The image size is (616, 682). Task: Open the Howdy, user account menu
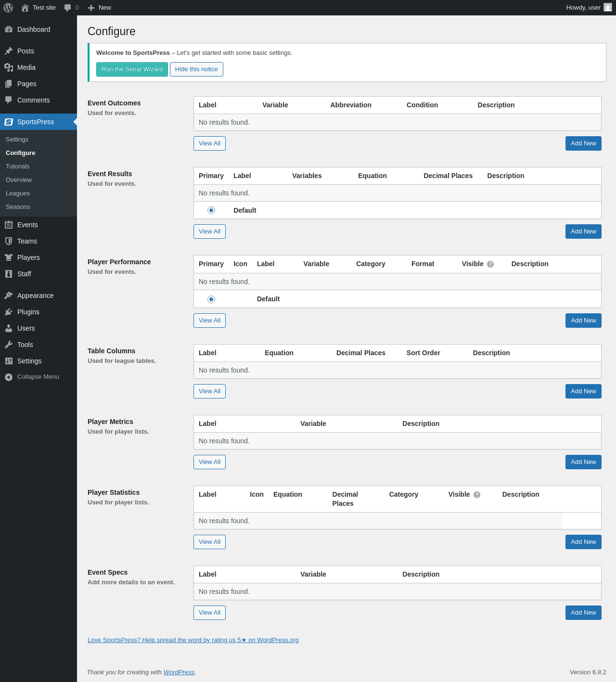click(x=589, y=8)
